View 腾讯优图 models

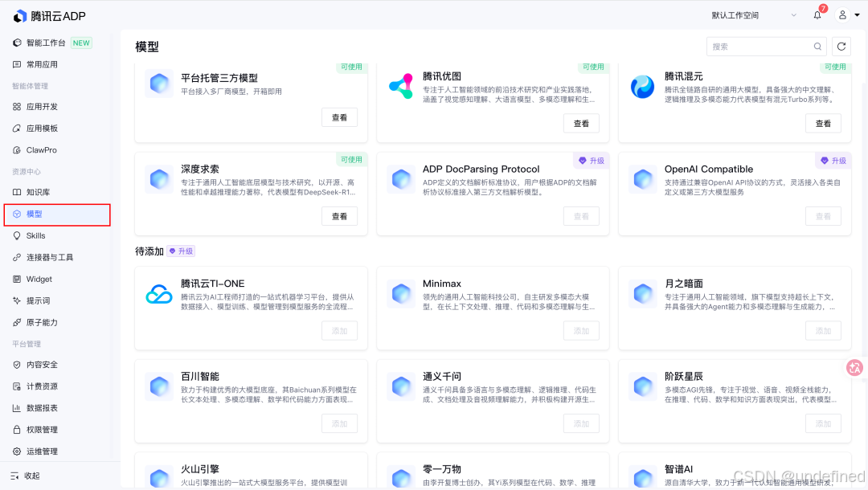(x=581, y=124)
